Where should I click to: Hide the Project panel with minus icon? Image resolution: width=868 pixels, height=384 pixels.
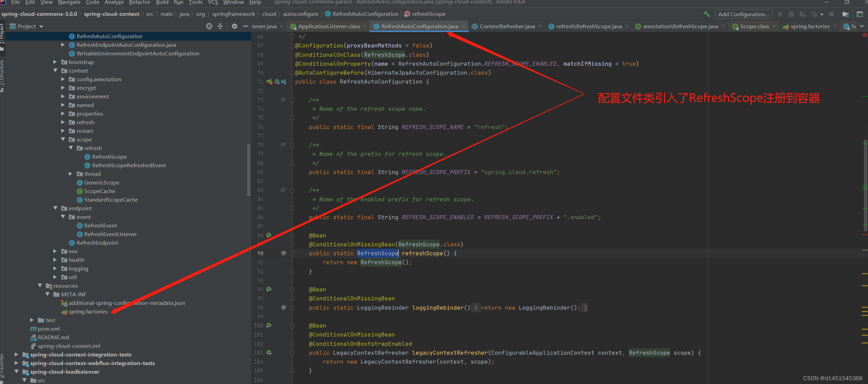point(245,26)
